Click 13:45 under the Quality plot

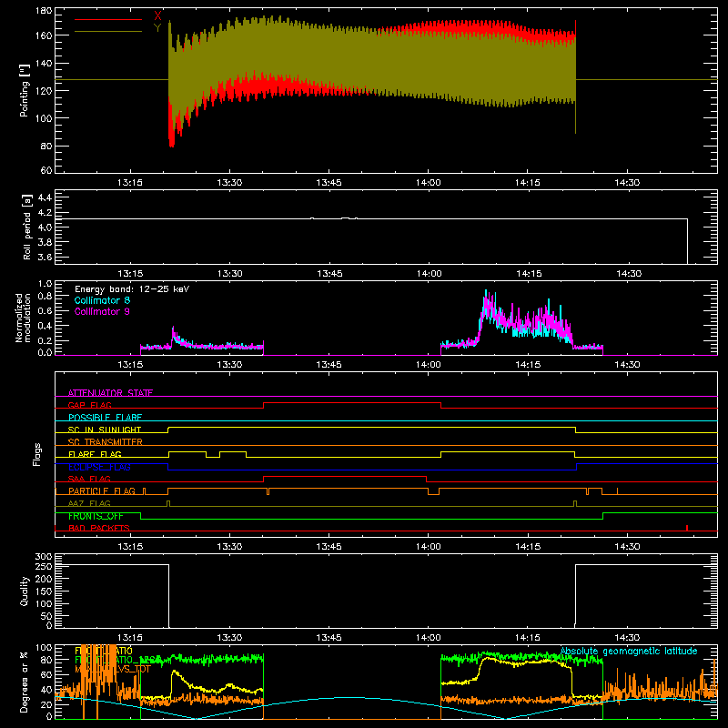[x=329, y=638]
